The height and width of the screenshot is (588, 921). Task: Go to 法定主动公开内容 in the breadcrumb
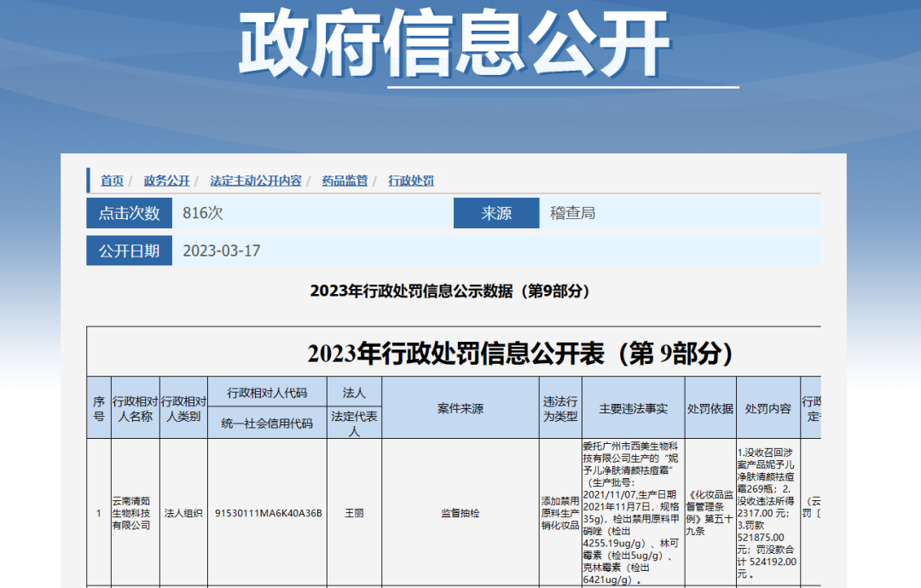coord(256,181)
